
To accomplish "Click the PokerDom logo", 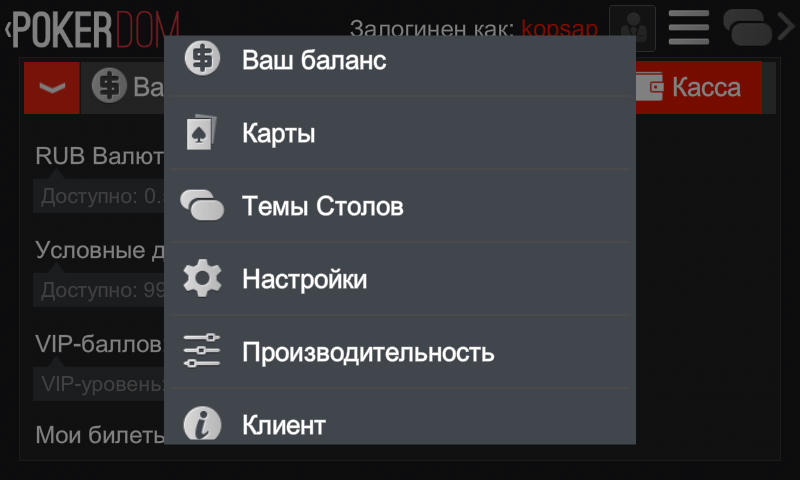I will tap(96, 30).
